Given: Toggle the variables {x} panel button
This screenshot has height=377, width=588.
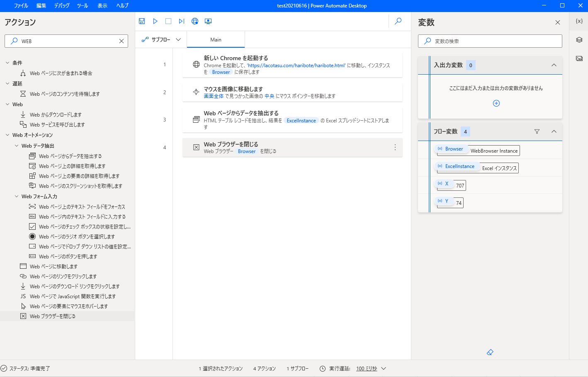Looking at the screenshot, I should [579, 21].
